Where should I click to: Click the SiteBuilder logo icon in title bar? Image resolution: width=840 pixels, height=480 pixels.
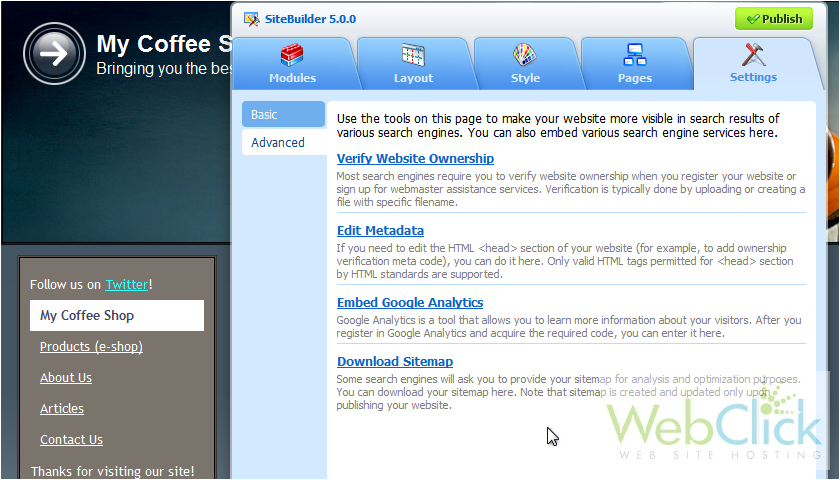251,19
